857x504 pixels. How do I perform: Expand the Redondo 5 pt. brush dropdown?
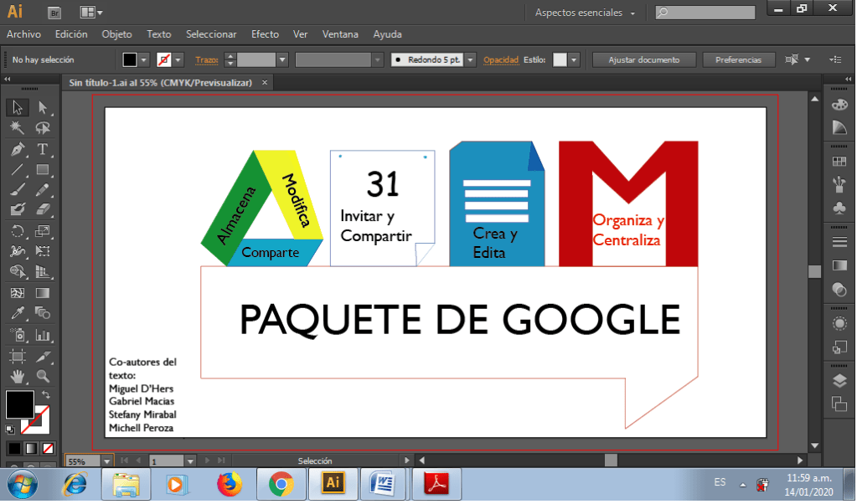point(470,60)
